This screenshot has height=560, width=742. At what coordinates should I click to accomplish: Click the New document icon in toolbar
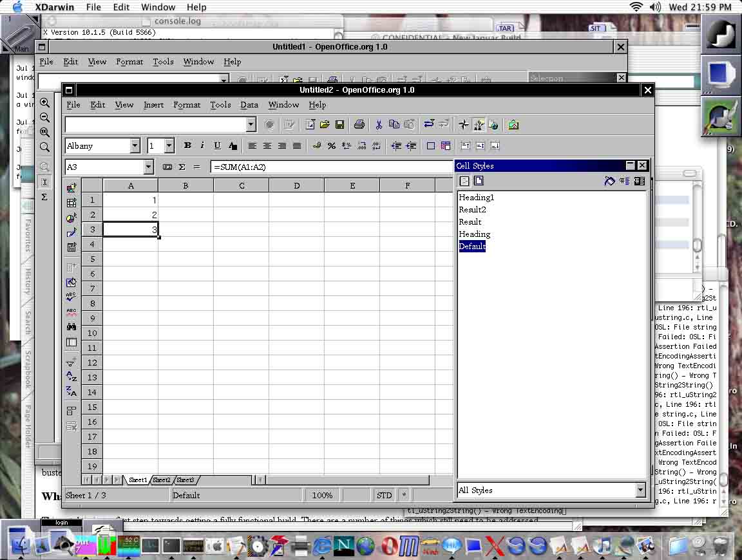(310, 125)
